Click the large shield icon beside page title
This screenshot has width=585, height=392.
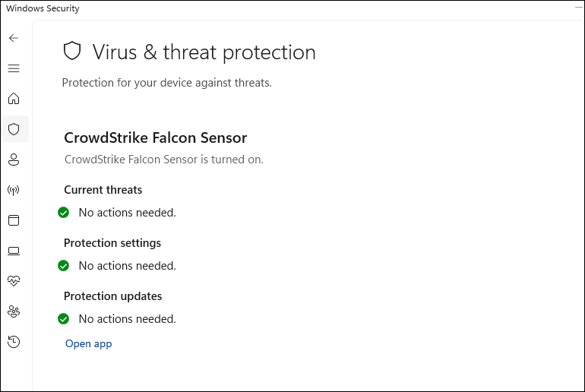click(72, 52)
